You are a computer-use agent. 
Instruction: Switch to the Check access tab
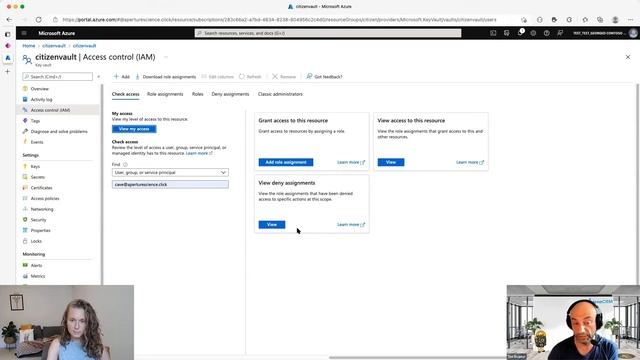(x=125, y=94)
